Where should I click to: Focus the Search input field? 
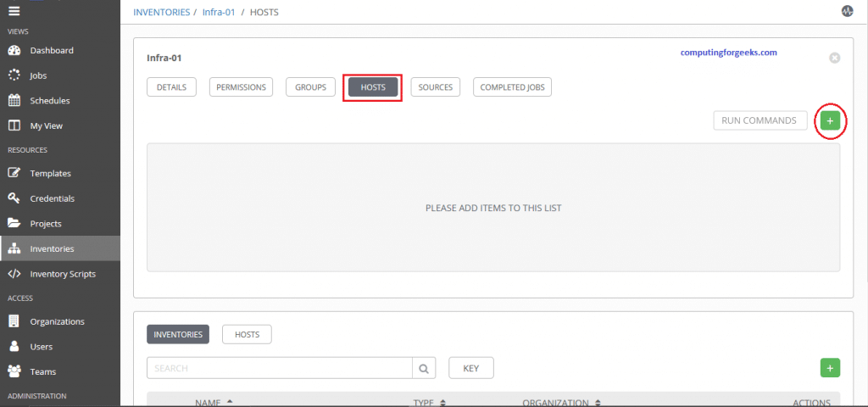[x=280, y=368]
